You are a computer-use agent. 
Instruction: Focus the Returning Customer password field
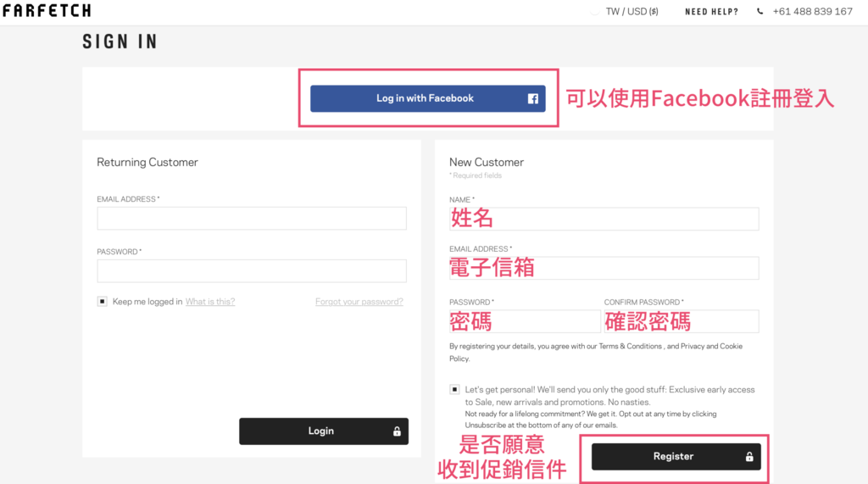[252, 270]
